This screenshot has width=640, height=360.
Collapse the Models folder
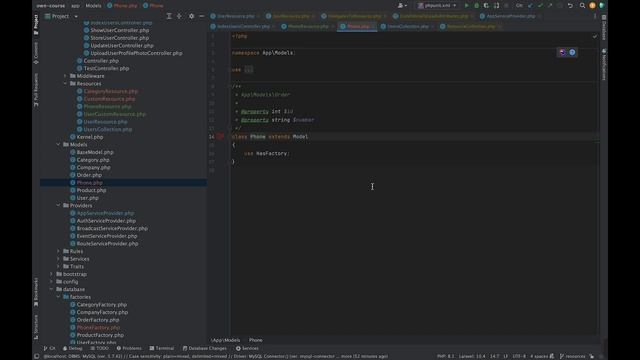click(58, 144)
